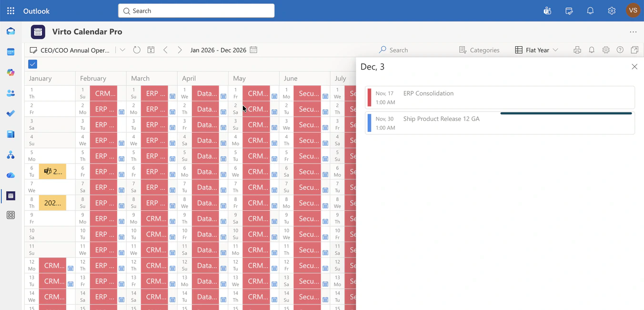The image size is (644, 310).
Task: Open the Flat Year view dropdown
Action: tap(536, 50)
